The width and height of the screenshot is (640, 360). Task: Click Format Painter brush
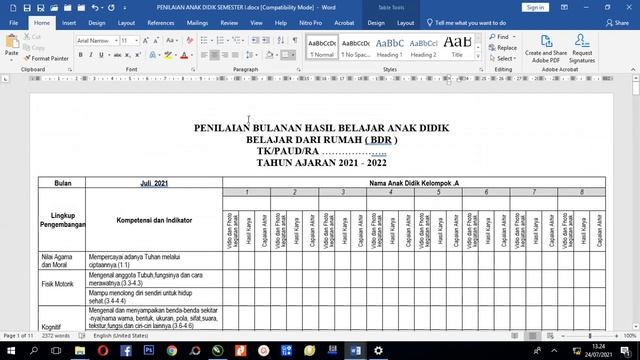click(x=46, y=58)
